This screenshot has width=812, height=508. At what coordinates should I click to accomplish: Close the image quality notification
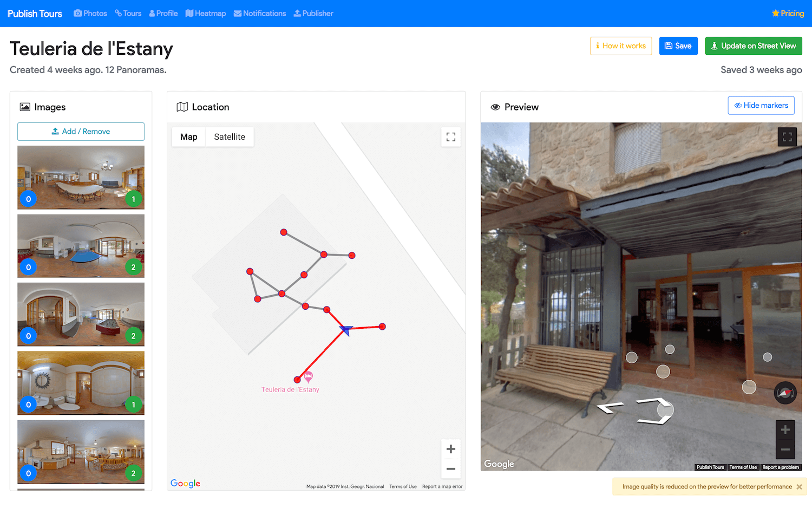pos(799,487)
